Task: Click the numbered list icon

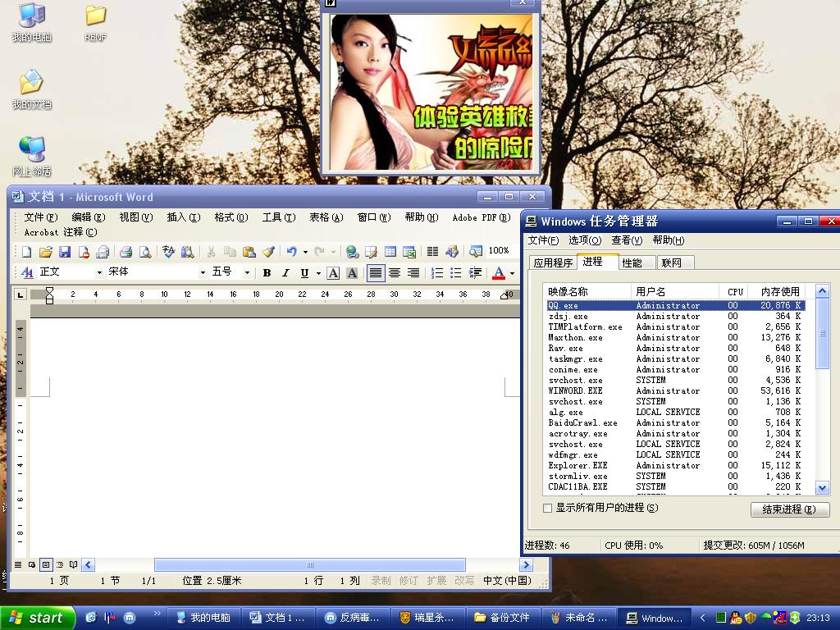Action: pyautogui.click(x=437, y=273)
